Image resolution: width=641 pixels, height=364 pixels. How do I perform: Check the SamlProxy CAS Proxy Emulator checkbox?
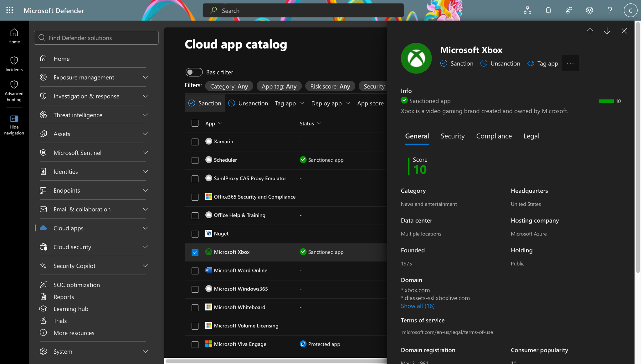click(x=195, y=179)
